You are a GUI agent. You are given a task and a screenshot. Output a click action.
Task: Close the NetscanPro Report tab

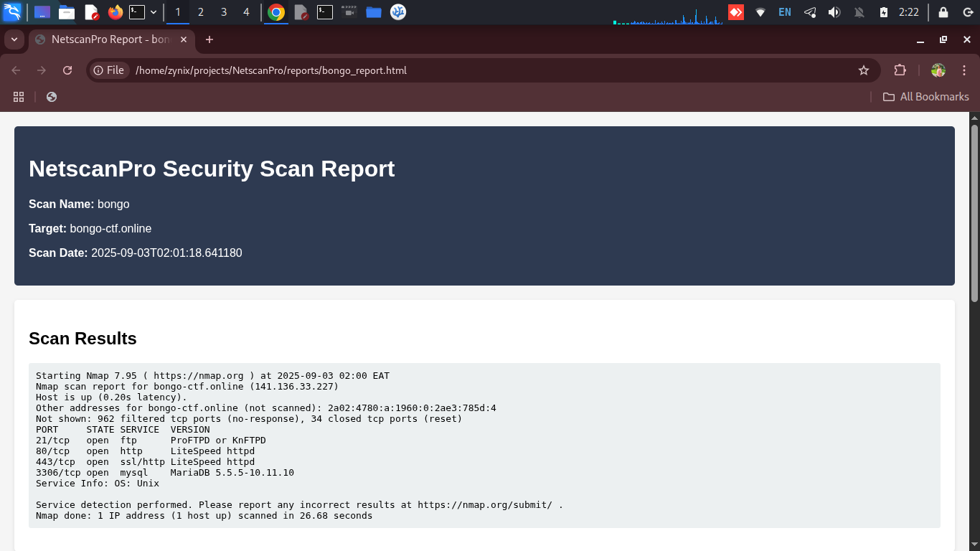point(184,39)
